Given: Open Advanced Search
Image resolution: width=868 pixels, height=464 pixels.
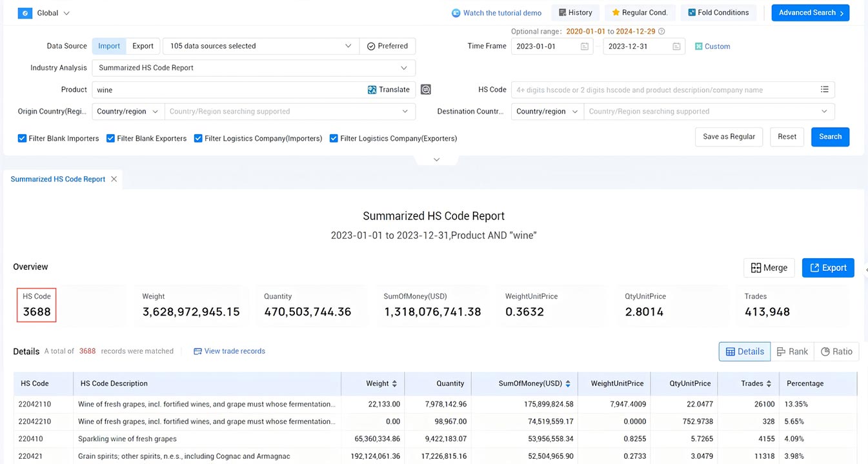Looking at the screenshot, I should pos(811,13).
